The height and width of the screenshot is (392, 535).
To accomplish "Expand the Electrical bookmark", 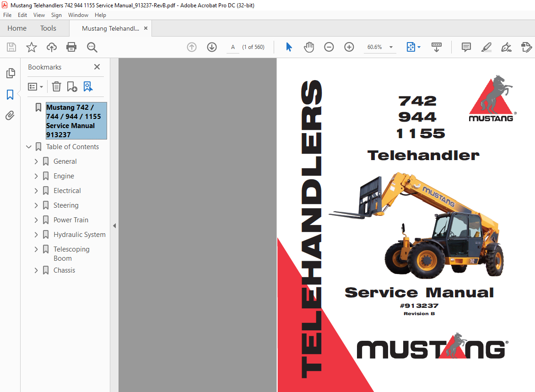I will point(36,191).
